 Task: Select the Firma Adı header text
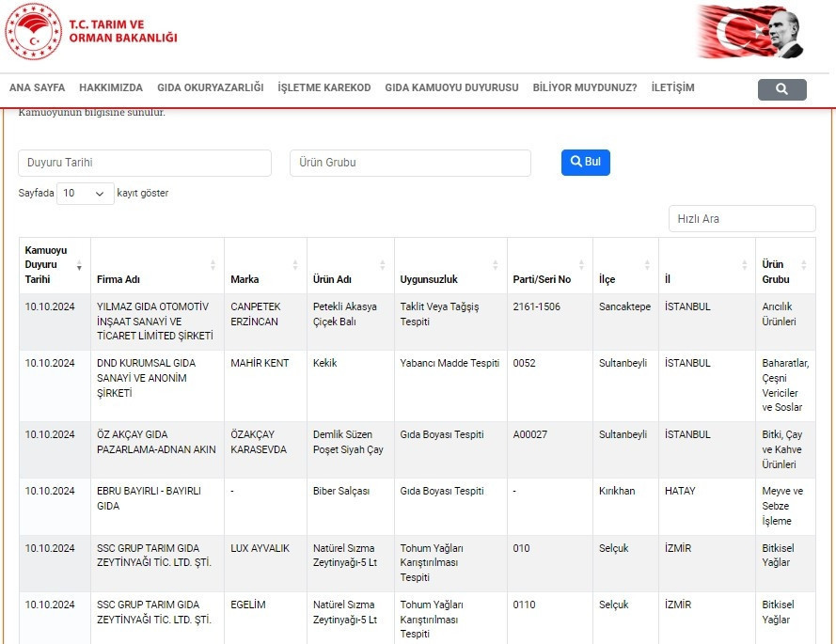[x=118, y=279]
